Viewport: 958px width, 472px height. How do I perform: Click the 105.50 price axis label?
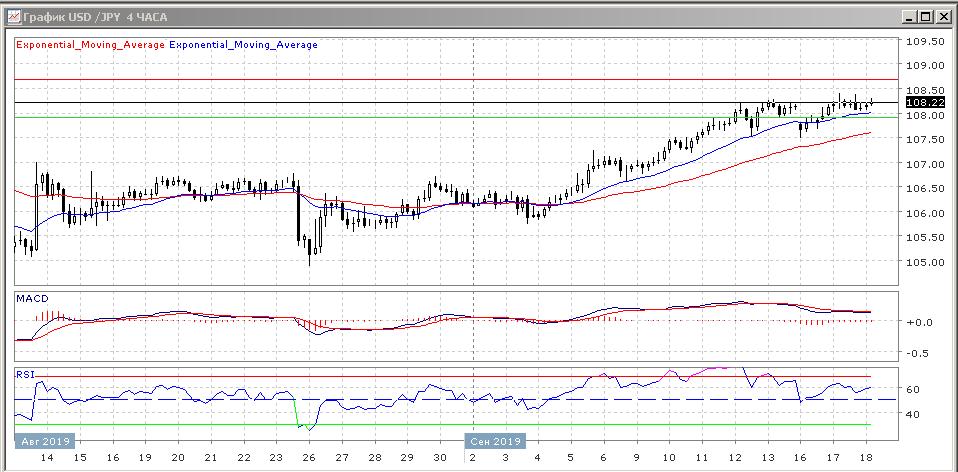pyautogui.click(x=926, y=238)
